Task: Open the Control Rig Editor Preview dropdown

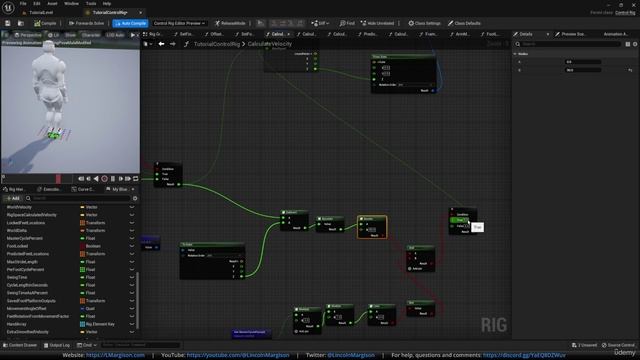Action: tap(179, 23)
